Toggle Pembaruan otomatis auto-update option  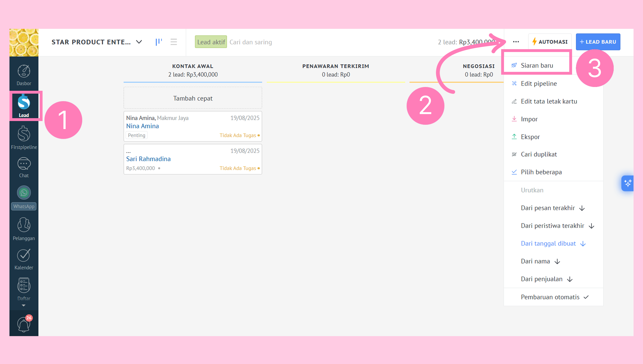coord(553,297)
